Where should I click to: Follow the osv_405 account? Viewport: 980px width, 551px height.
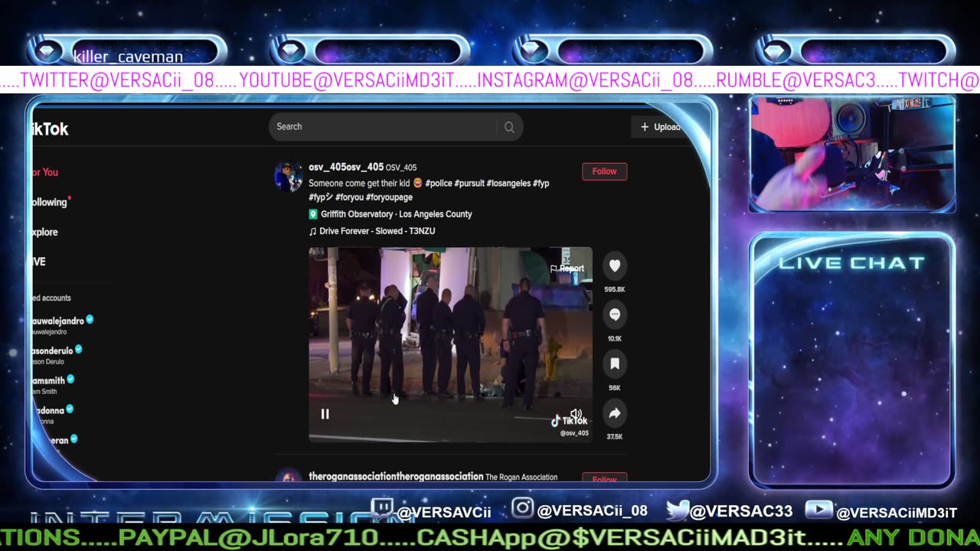(x=604, y=171)
